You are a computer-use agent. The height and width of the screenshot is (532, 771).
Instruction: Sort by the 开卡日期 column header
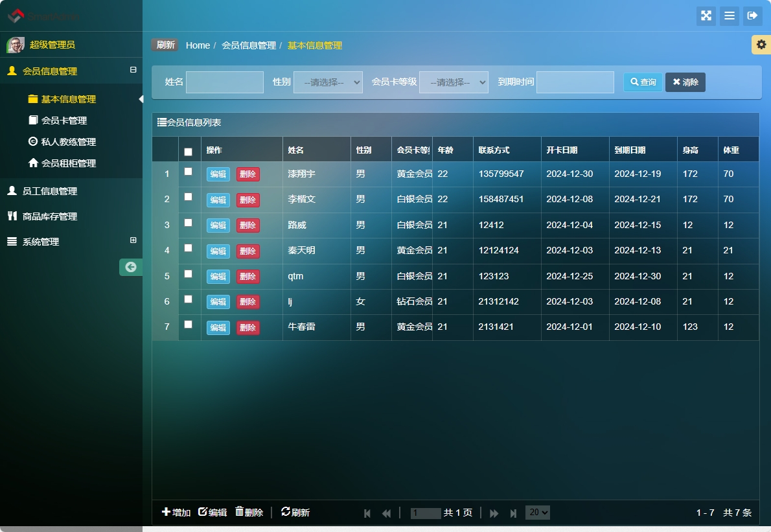click(x=575, y=150)
